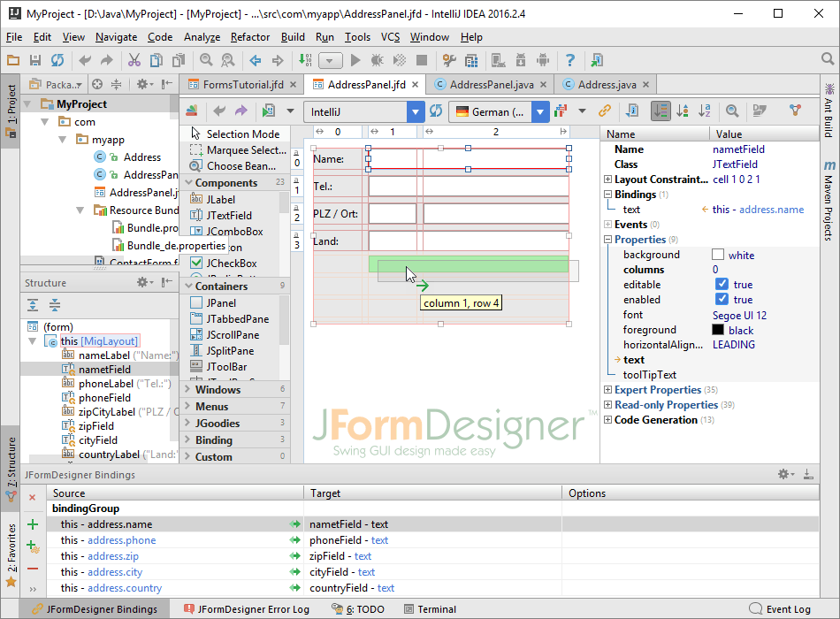The image size is (840, 619).
Task: Click the Bindings panel gear settings icon
Action: click(x=785, y=474)
